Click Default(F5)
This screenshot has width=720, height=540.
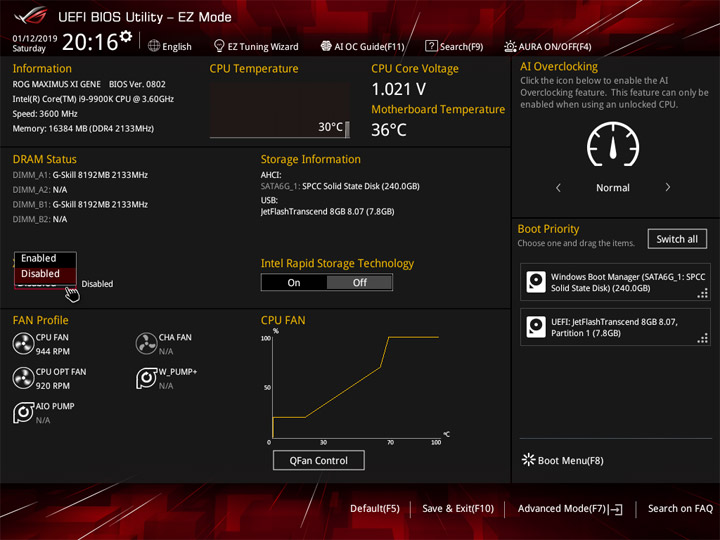pos(375,509)
